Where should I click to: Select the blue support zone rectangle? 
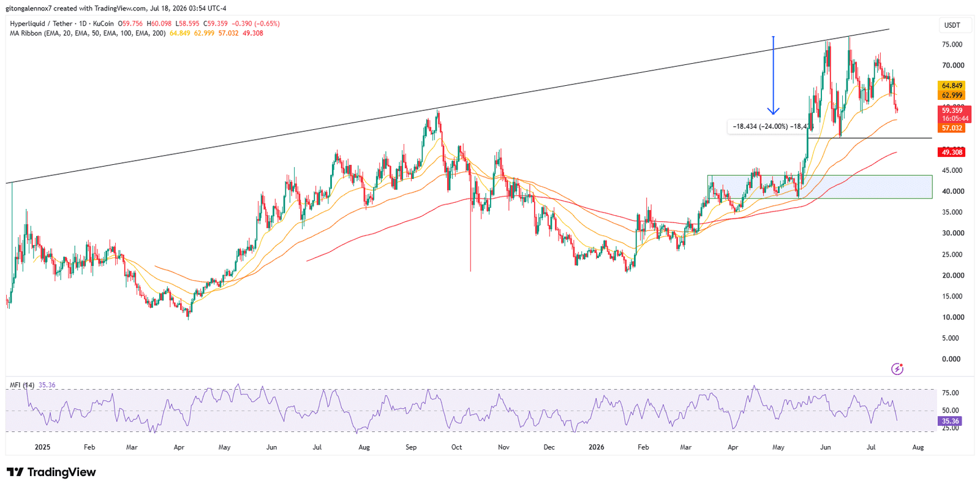click(x=820, y=187)
